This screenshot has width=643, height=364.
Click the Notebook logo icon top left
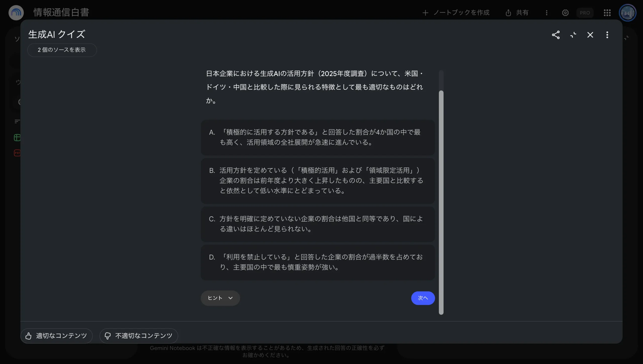[x=16, y=13]
